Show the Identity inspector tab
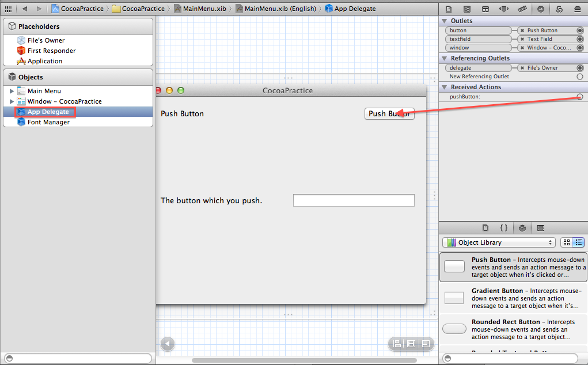The width and height of the screenshot is (588, 365). point(485,9)
